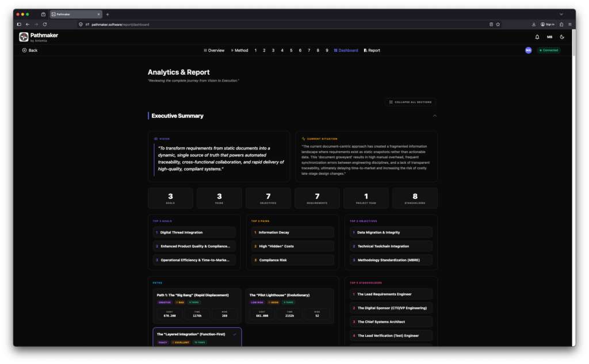Click the 8 Stakeholders stat card
The width and height of the screenshot is (589, 364).
click(415, 198)
